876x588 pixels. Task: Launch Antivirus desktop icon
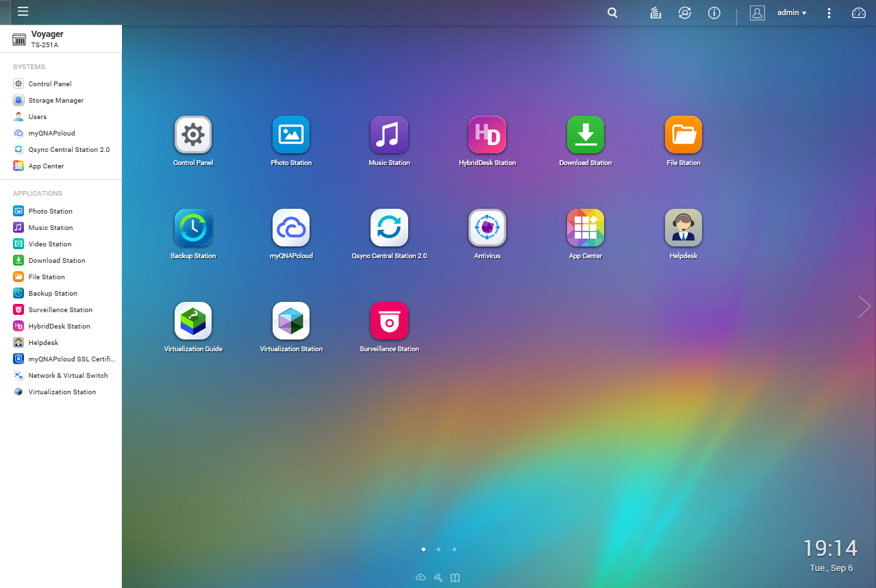click(487, 227)
